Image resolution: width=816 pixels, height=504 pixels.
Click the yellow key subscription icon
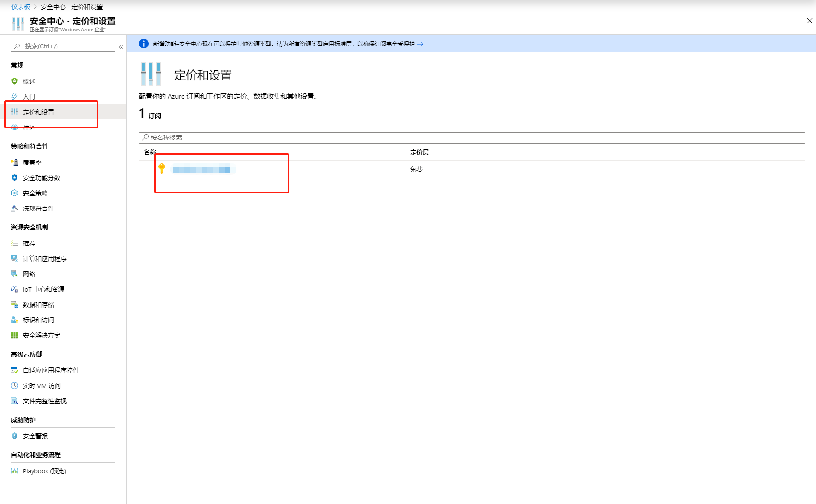pos(161,169)
